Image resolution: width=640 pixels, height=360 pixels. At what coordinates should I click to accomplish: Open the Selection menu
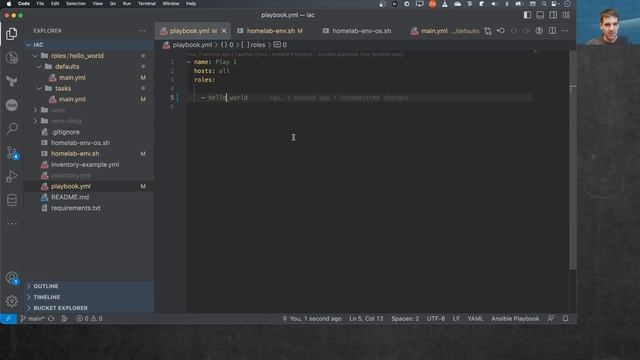tap(76, 4)
